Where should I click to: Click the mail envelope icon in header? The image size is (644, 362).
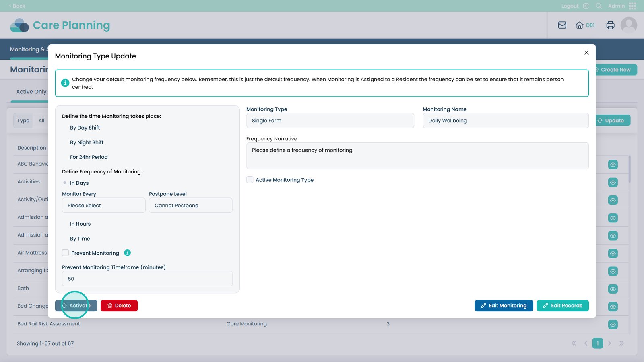click(x=562, y=25)
